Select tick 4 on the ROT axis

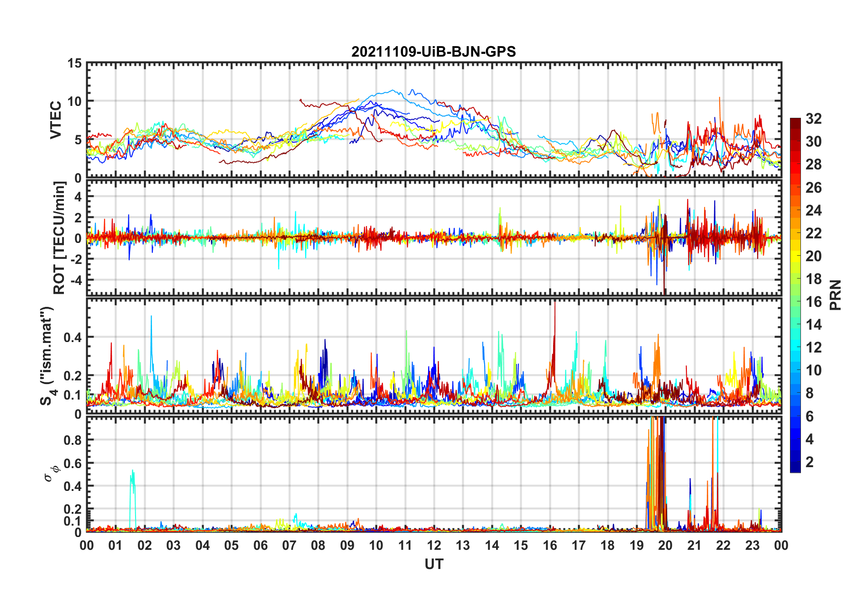pyautogui.click(x=78, y=196)
